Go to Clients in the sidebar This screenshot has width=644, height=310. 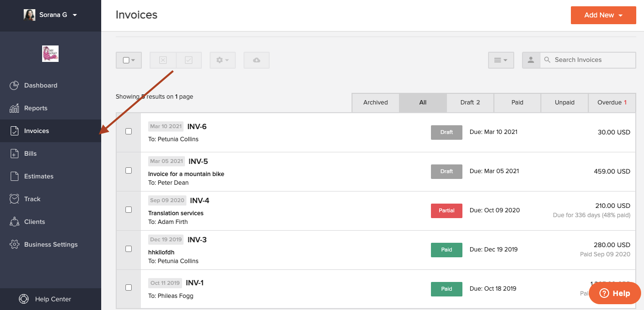point(50,222)
